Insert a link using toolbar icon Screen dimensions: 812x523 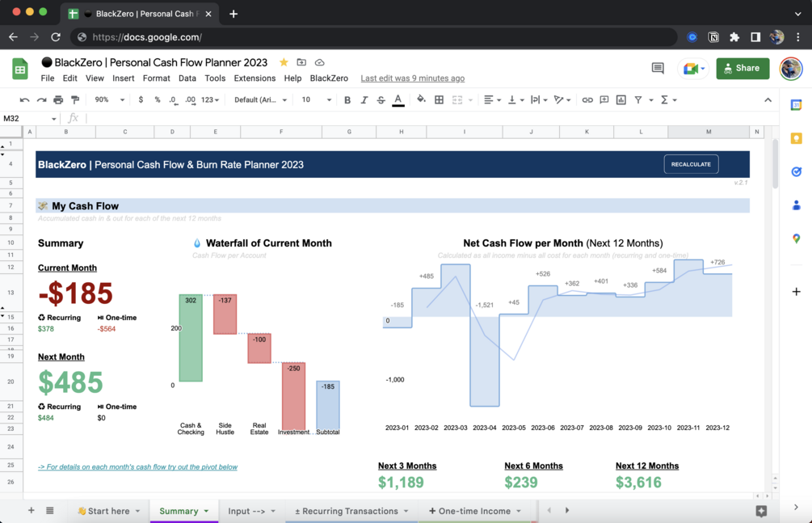(587, 100)
